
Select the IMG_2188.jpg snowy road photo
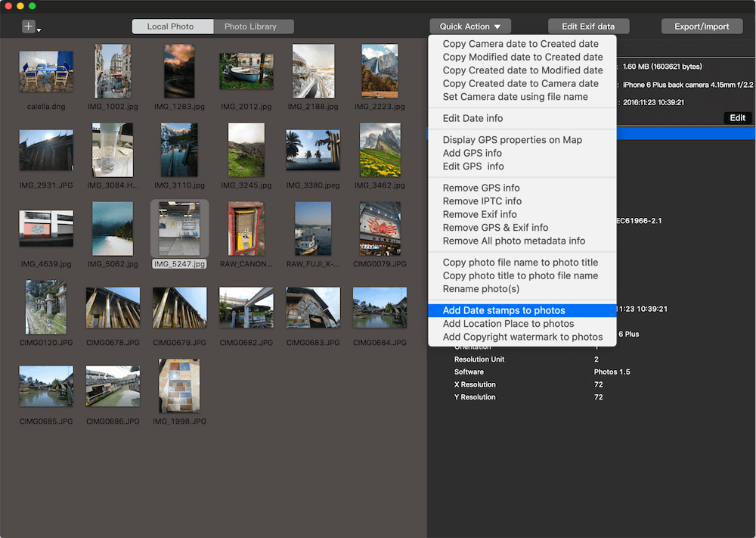[313, 71]
